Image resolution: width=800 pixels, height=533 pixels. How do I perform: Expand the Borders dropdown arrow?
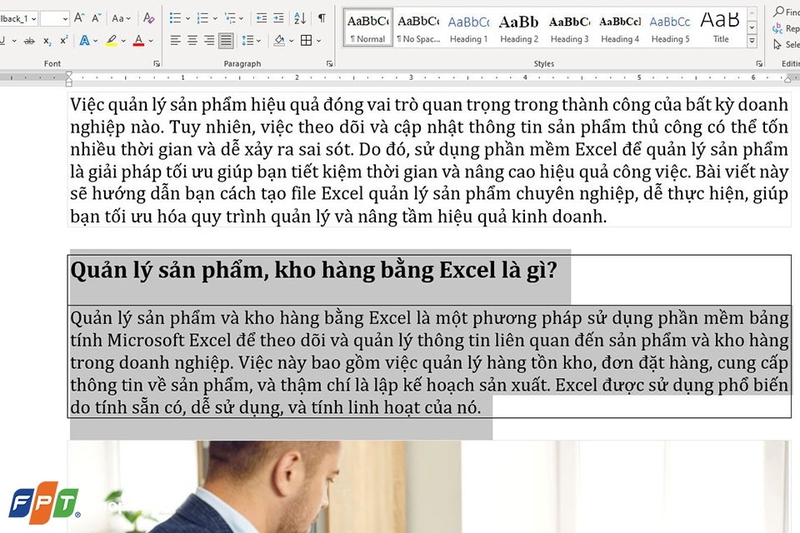point(319,41)
